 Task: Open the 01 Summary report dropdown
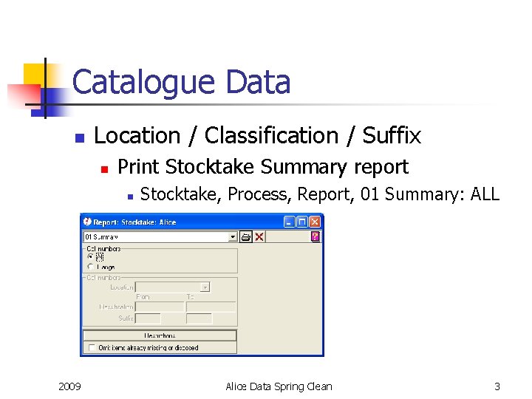(233, 237)
